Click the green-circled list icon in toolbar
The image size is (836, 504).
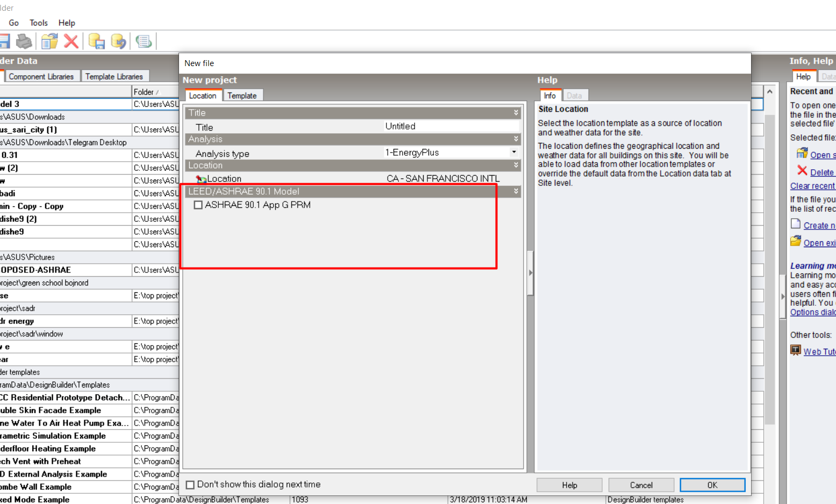coord(144,41)
